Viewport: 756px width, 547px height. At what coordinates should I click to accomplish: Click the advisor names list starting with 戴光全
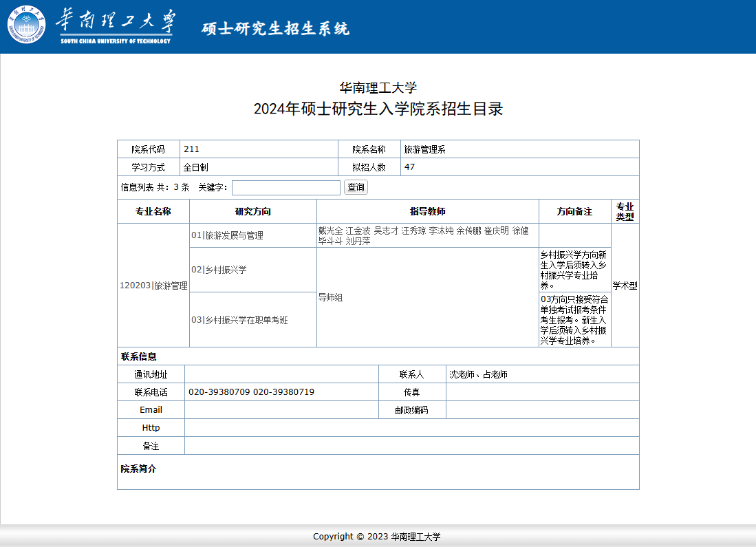click(423, 235)
